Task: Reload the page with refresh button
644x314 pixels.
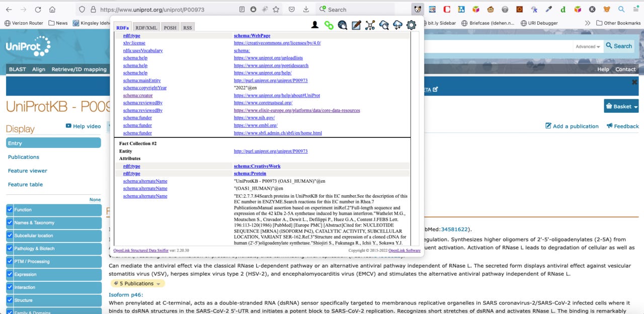Action: (x=38, y=9)
